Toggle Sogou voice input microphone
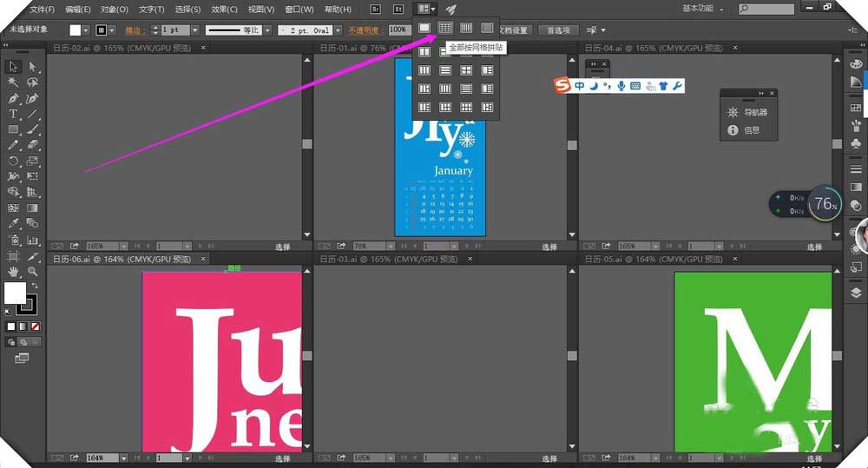The image size is (868, 468). pos(621,85)
